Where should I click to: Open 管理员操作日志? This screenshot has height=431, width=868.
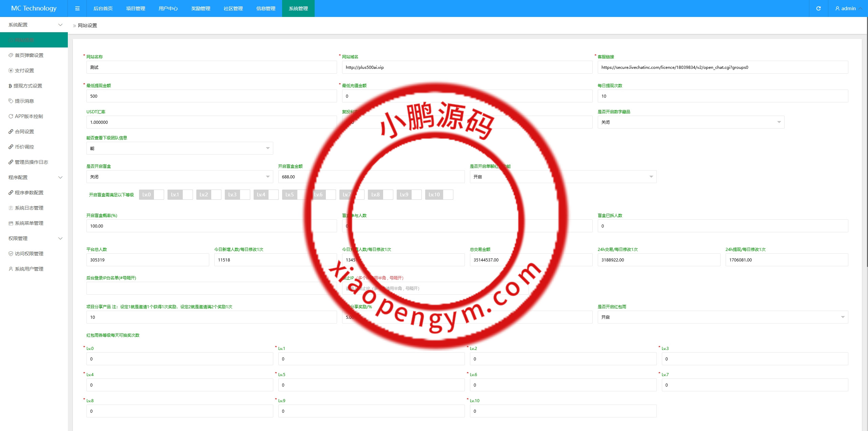pos(32,162)
